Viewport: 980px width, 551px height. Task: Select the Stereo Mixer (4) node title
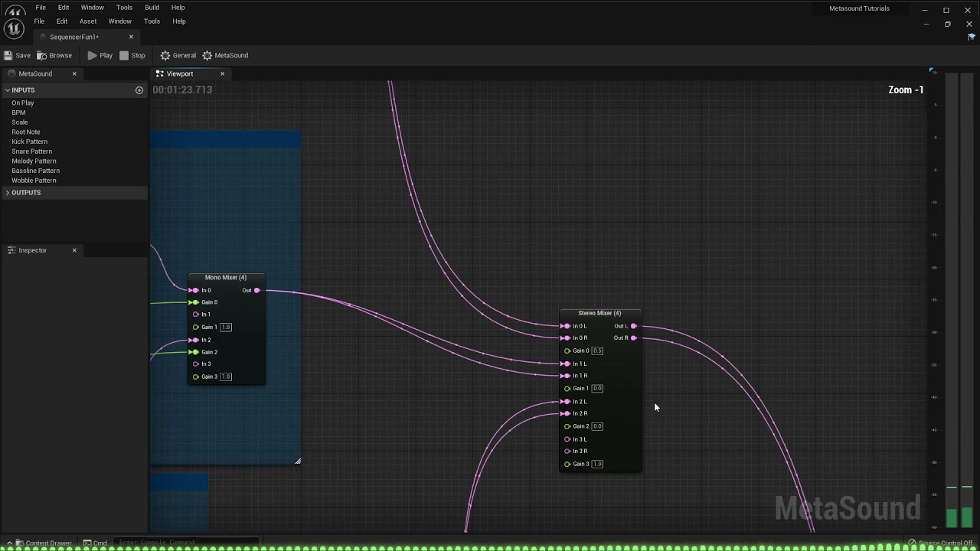(599, 313)
